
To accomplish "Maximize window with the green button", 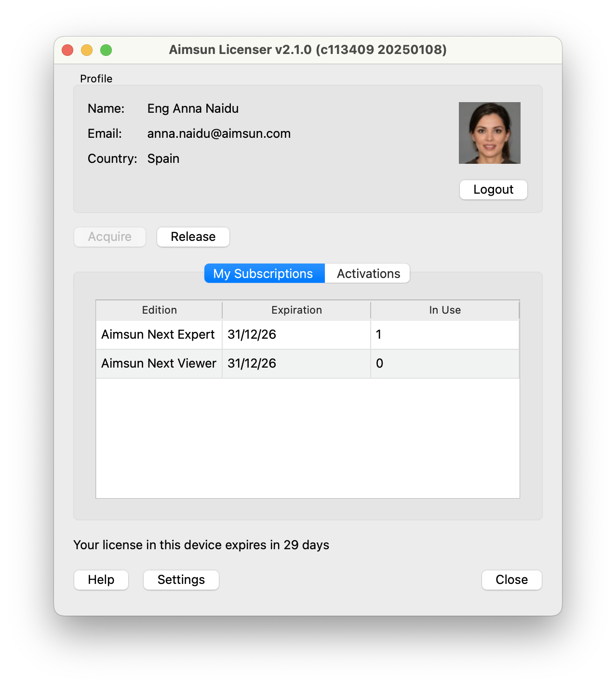I will tap(106, 50).
